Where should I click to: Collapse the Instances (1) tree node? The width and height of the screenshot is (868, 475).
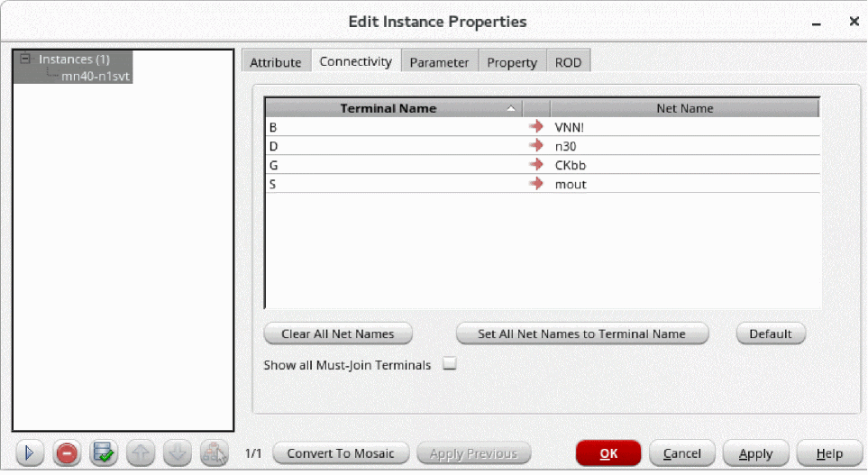coord(25,58)
